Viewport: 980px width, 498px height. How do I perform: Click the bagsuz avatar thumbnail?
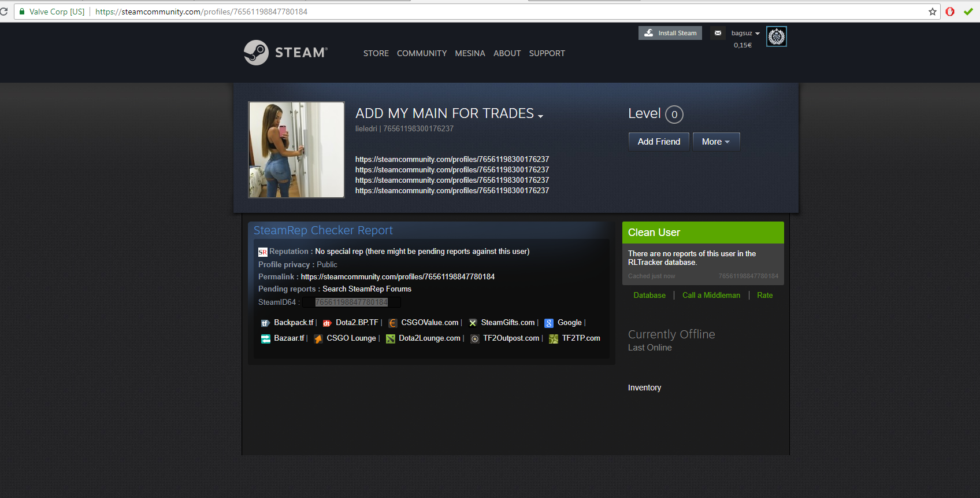pyautogui.click(x=776, y=36)
